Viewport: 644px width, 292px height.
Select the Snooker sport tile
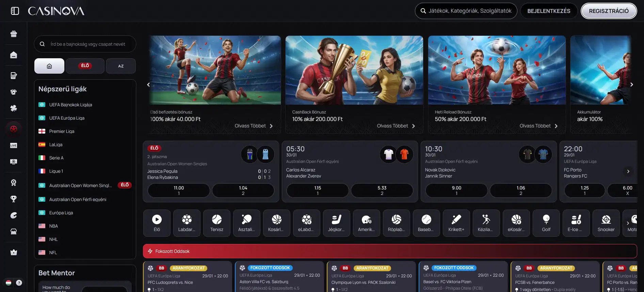(x=606, y=223)
